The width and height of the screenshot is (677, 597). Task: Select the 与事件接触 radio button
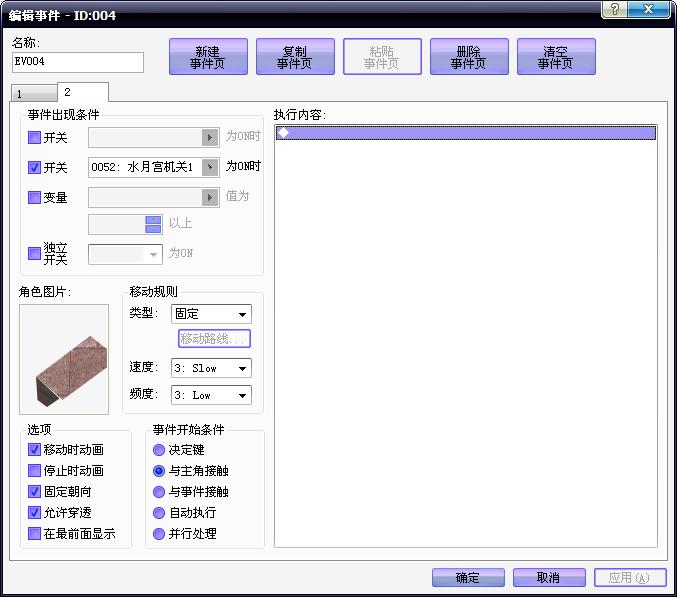pos(159,492)
